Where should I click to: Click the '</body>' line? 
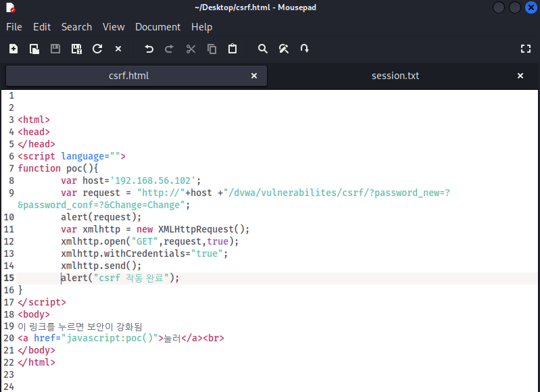[x=36, y=350]
